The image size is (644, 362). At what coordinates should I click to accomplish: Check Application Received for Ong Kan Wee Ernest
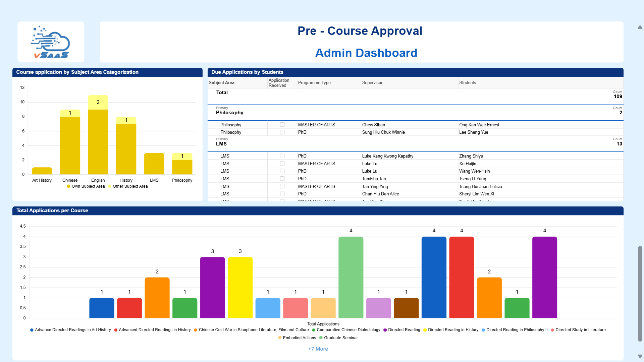tap(282, 125)
